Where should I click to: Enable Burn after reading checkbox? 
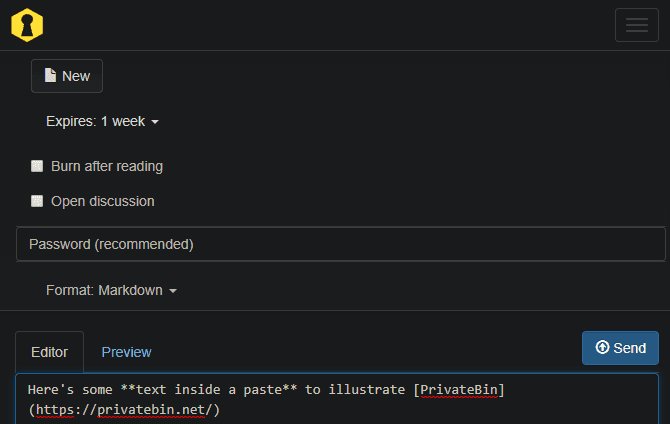(x=37, y=166)
